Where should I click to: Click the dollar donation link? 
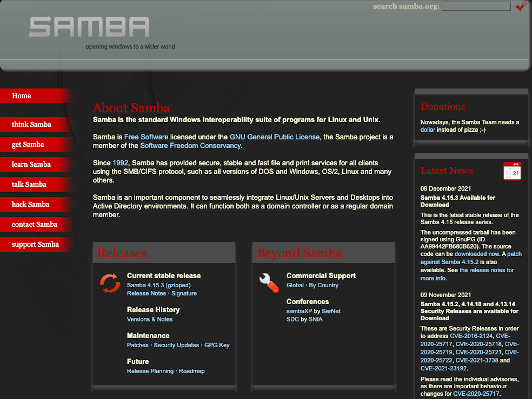427,129
